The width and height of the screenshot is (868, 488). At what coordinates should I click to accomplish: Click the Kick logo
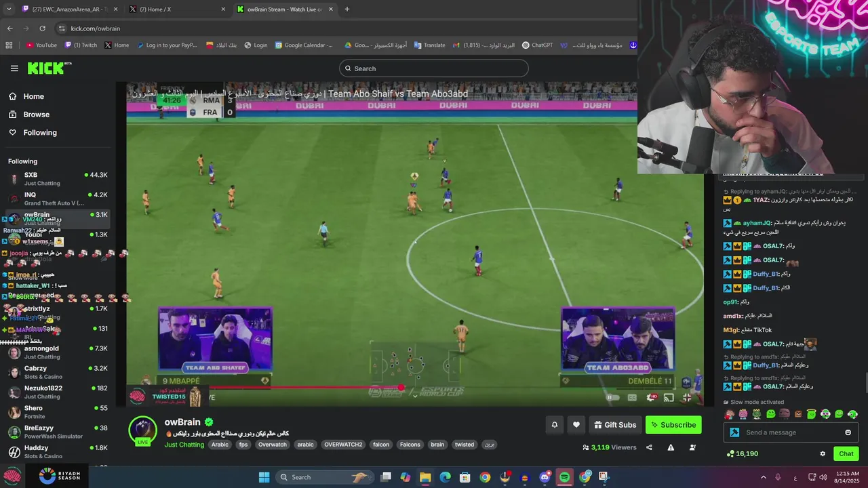tap(50, 68)
